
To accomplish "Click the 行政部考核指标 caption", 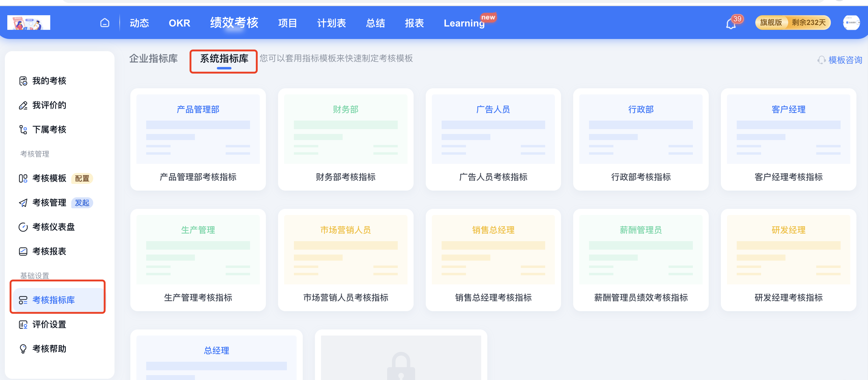I will 641,177.
